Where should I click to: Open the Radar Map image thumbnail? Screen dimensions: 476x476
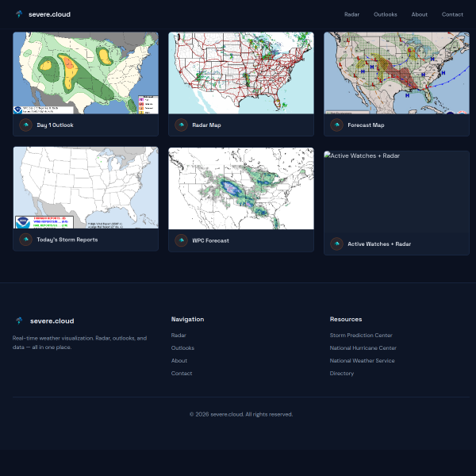241,73
